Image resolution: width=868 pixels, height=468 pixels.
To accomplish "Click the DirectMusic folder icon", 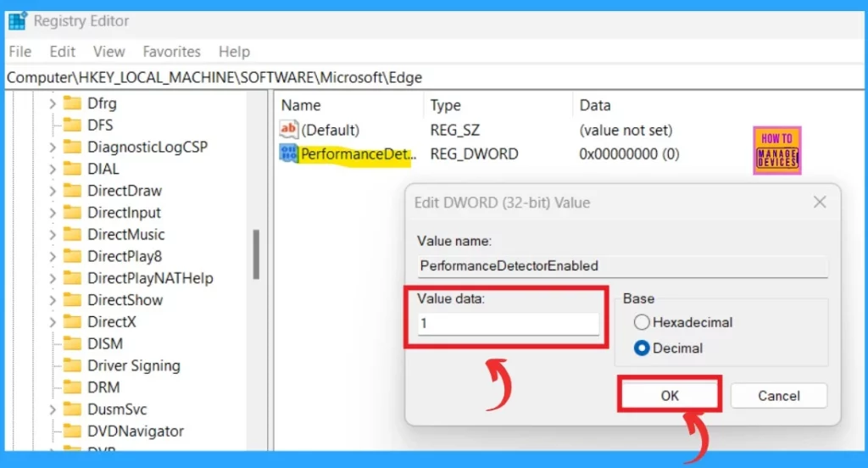I will pyautogui.click(x=72, y=234).
